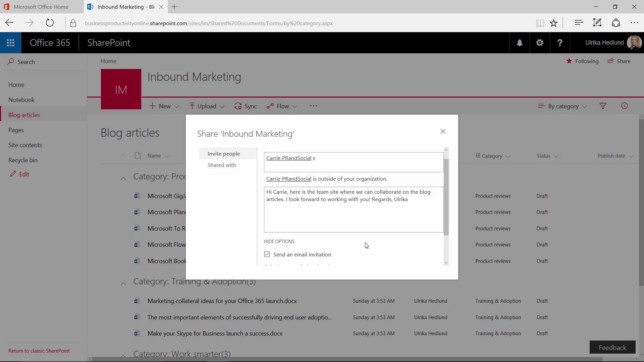The image size is (644, 362).
Task: Click the filter funnel icon
Action: (x=603, y=106)
